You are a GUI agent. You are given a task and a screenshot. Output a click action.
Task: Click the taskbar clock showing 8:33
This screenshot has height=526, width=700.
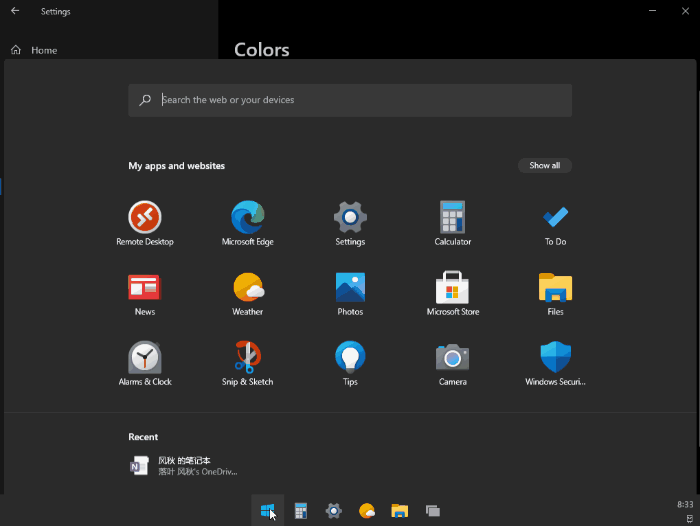click(685, 504)
